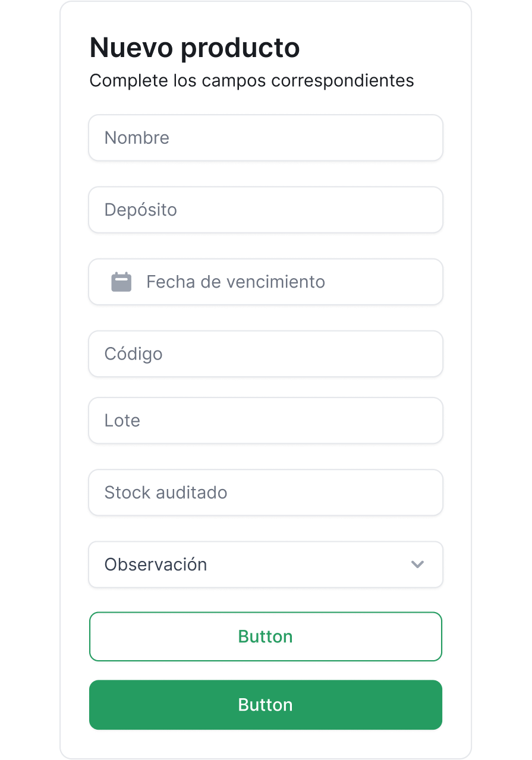The image size is (532, 760).
Task: Click the Fecha de vencimiento placeholder text
Action: pyautogui.click(x=235, y=282)
